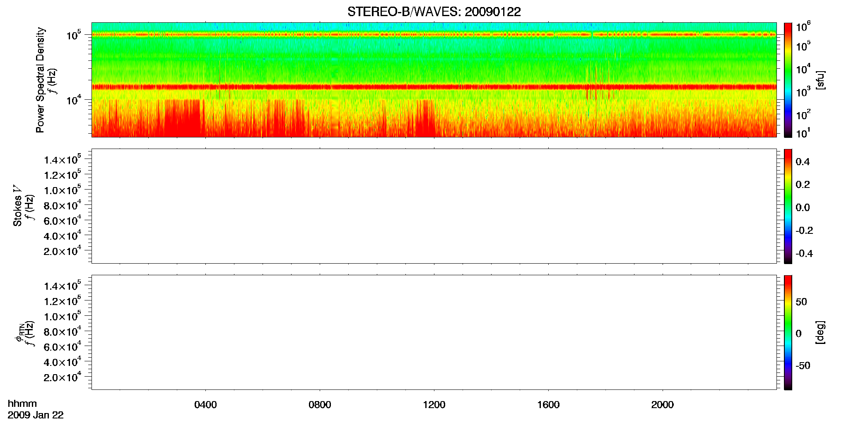868x447 pixels.
Task: Click the 1.4×10^5 tick in Stokes V panel
Action: [63, 159]
